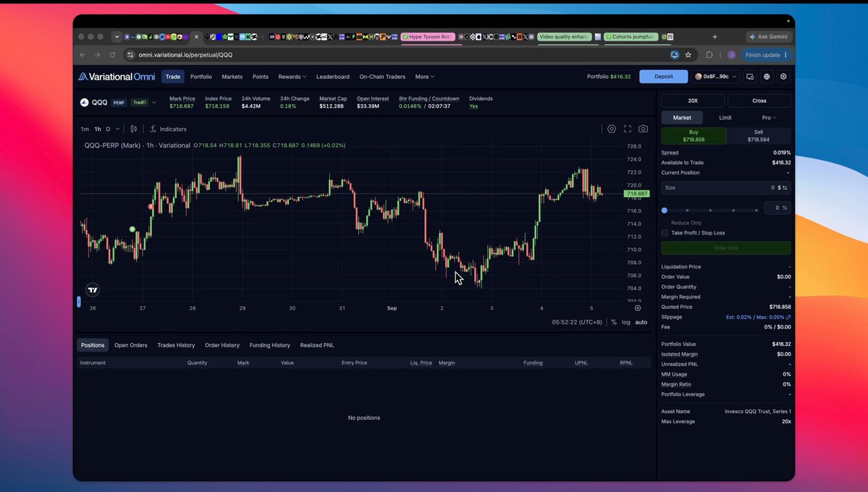Open the Hype Tycoon Rob browser tab
868x492 pixels.
coord(428,36)
